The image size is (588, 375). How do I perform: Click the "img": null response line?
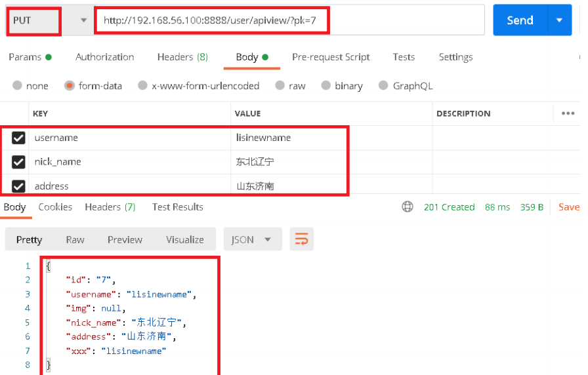pyautogui.click(x=96, y=308)
